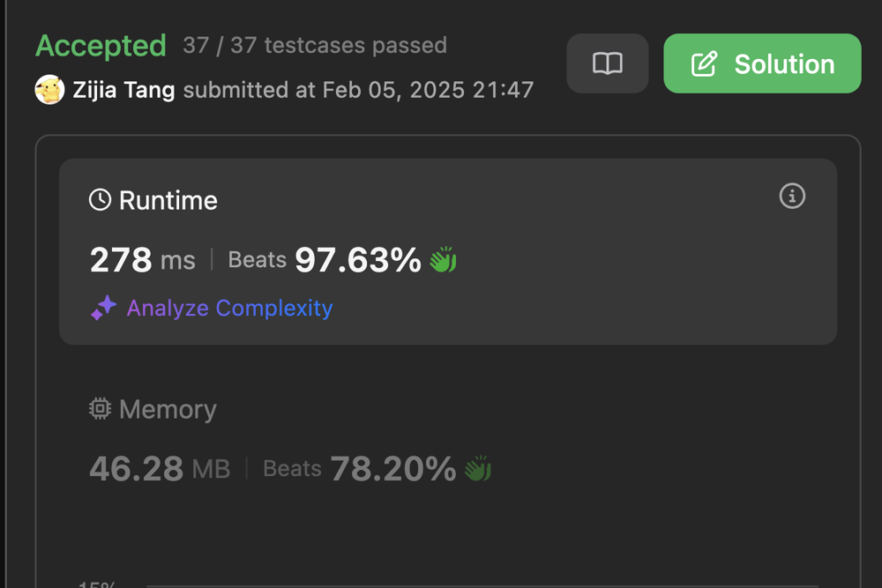Click the 278 ms runtime value
The width and height of the screenshot is (882, 588).
coord(143,260)
